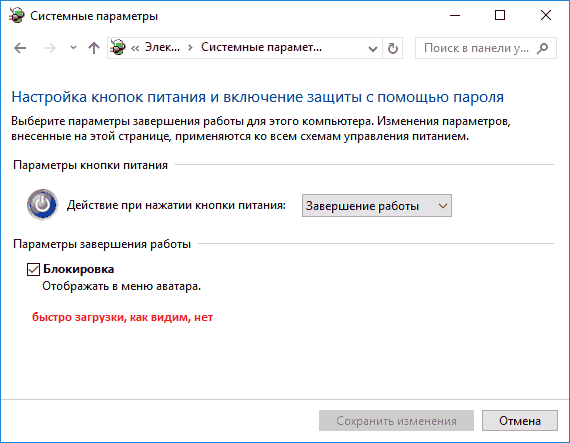Click the Блокировка label text

(79, 269)
